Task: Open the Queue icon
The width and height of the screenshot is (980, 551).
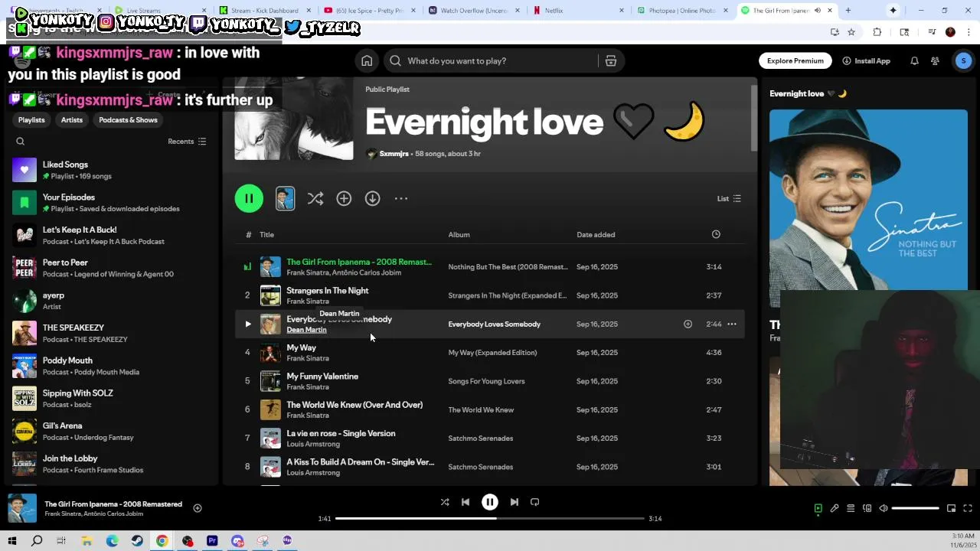Action: (851, 508)
